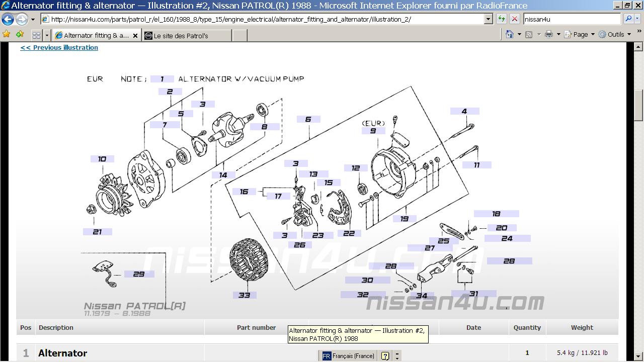
Task: Click part label 1 in the note
Action: tap(162, 79)
